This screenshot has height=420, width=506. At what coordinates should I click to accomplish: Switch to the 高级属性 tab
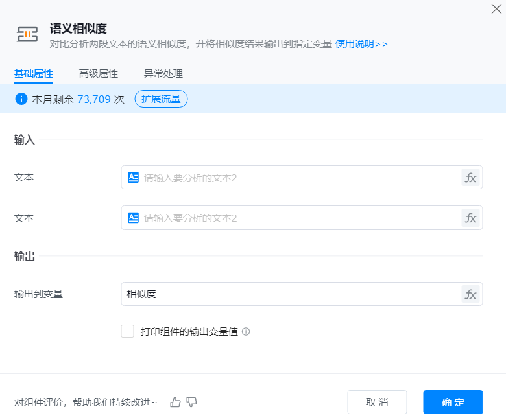(98, 74)
